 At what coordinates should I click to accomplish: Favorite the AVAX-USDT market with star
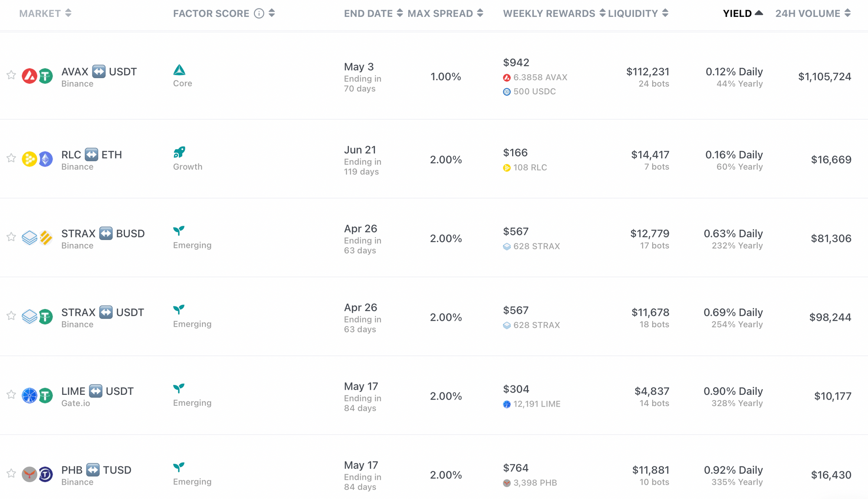pyautogui.click(x=11, y=75)
